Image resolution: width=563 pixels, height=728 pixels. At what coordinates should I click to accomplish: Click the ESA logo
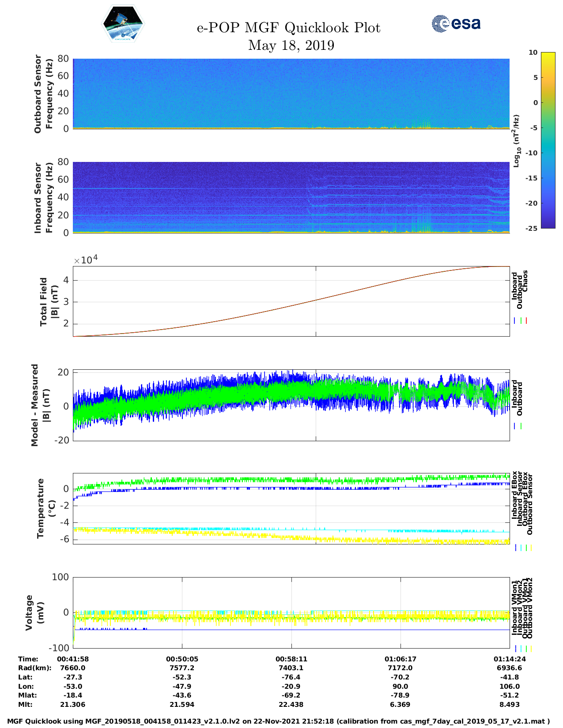(456, 23)
